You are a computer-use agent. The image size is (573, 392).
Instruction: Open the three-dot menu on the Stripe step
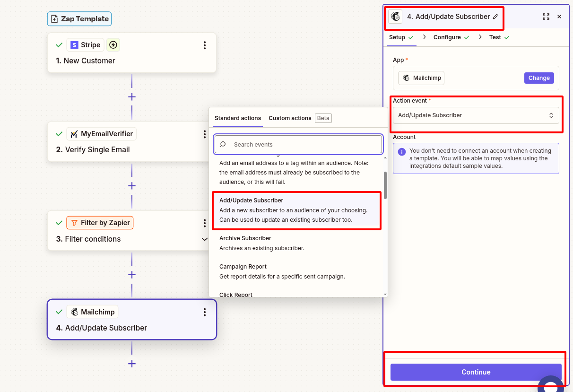point(205,45)
